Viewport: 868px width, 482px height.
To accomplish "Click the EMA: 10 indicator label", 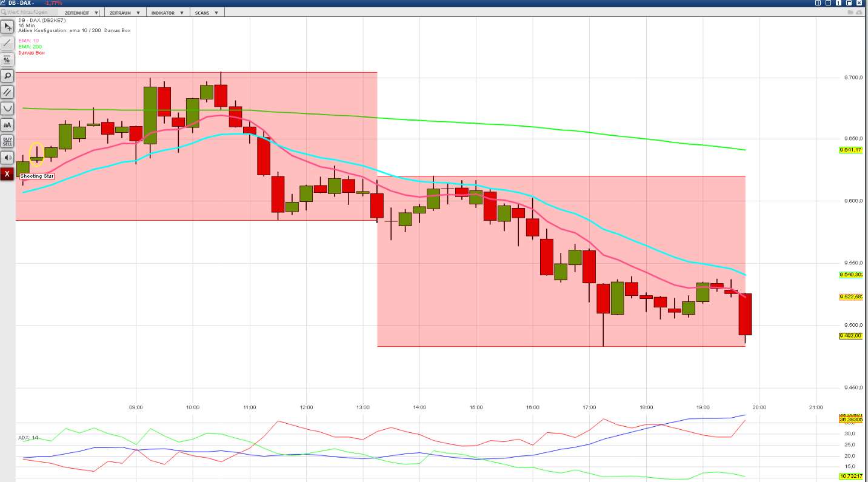I will click(28, 41).
